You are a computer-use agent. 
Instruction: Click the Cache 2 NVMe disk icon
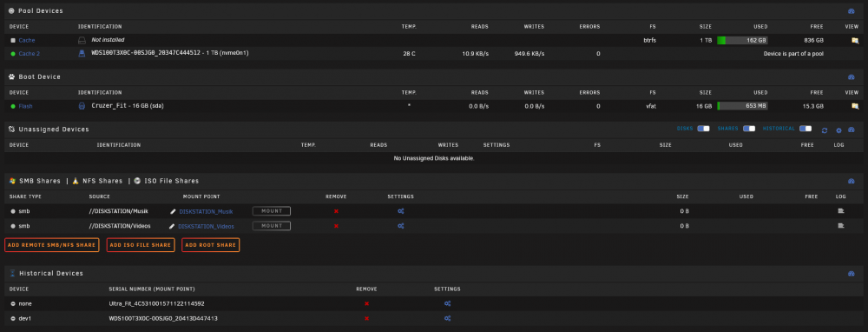tap(82, 53)
